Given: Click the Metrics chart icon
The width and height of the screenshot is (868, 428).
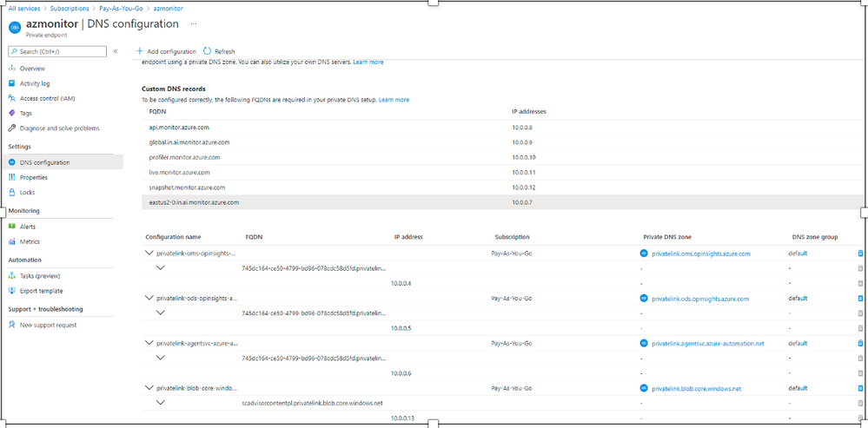Looking at the screenshot, I should 11,241.
